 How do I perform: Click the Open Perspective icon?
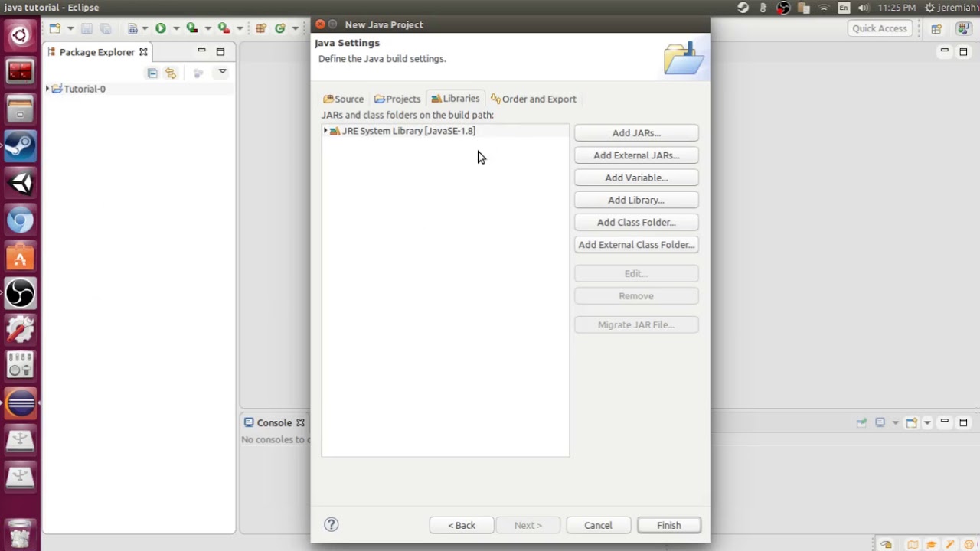pos(936,28)
